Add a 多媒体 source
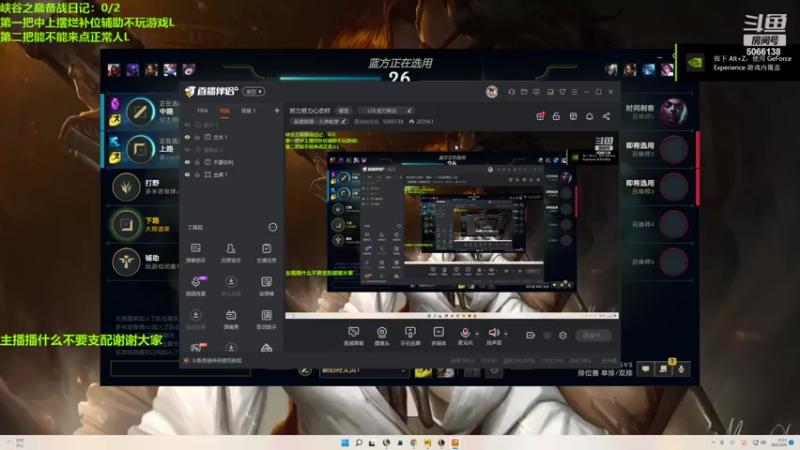The height and width of the screenshot is (450, 800). pyautogui.click(x=438, y=336)
